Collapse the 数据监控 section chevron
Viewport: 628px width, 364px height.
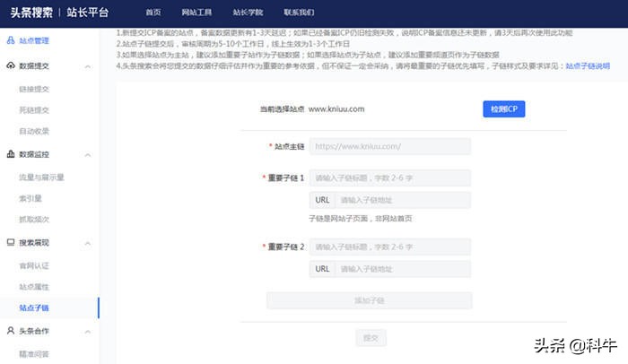pyautogui.click(x=87, y=154)
